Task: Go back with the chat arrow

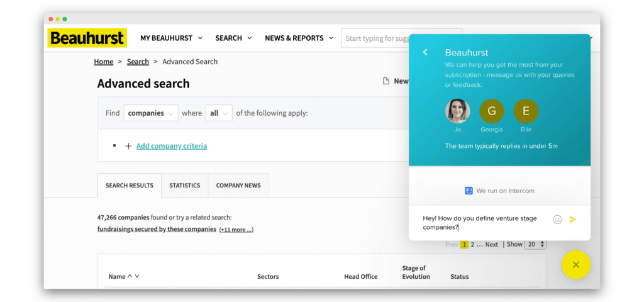Action: click(425, 52)
